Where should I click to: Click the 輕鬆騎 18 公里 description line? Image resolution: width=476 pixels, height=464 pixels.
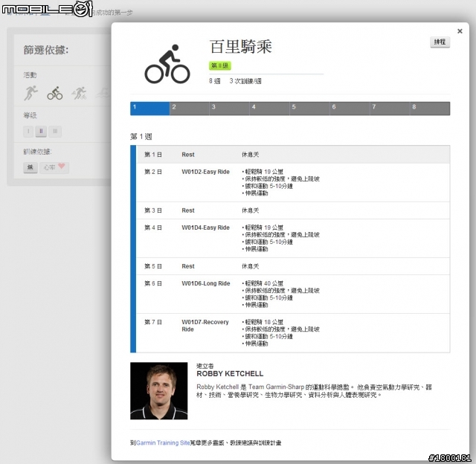(x=263, y=322)
